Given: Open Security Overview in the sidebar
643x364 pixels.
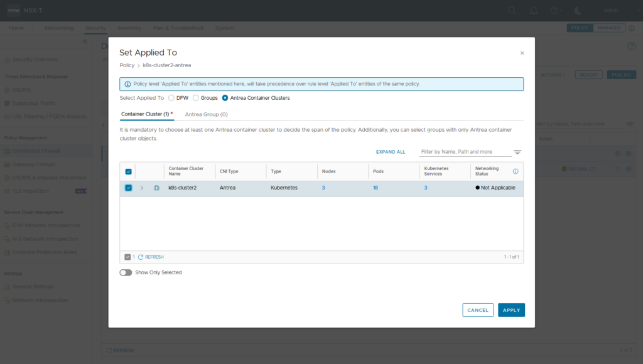Looking at the screenshot, I should click(35, 60).
